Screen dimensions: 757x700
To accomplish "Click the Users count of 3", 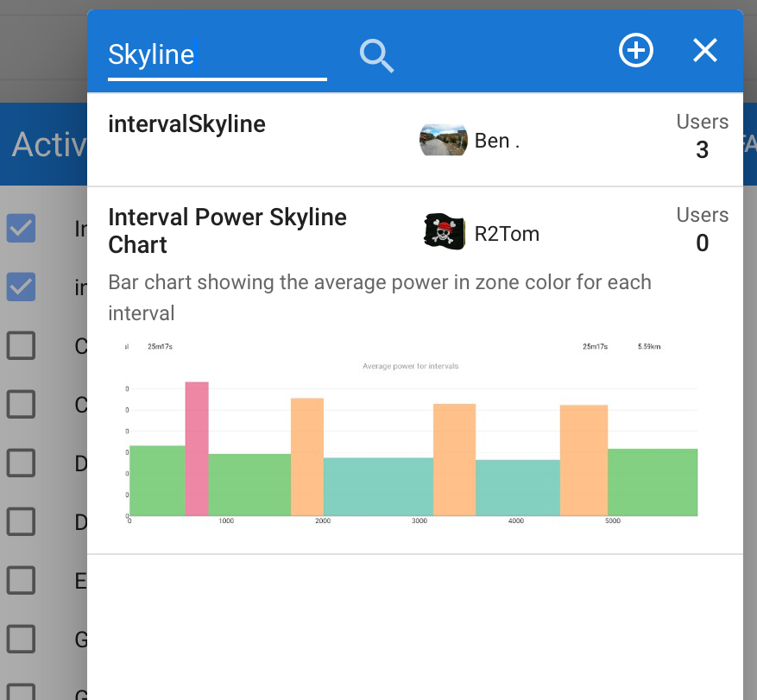I will pos(702,149).
